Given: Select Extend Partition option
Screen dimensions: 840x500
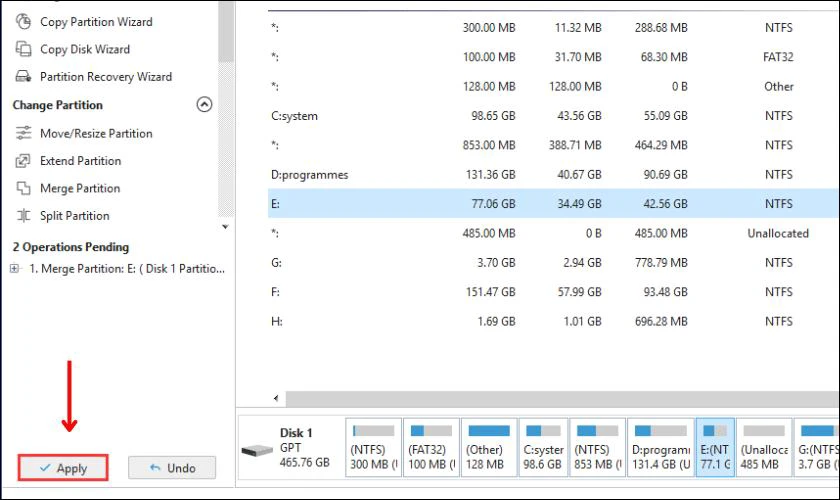Looking at the screenshot, I should (x=80, y=160).
